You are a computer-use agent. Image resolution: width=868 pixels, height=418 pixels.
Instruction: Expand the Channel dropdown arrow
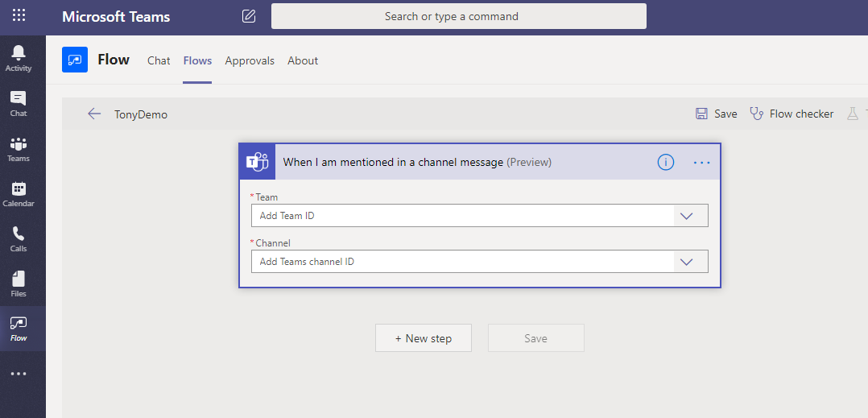[x=686, y=262]
